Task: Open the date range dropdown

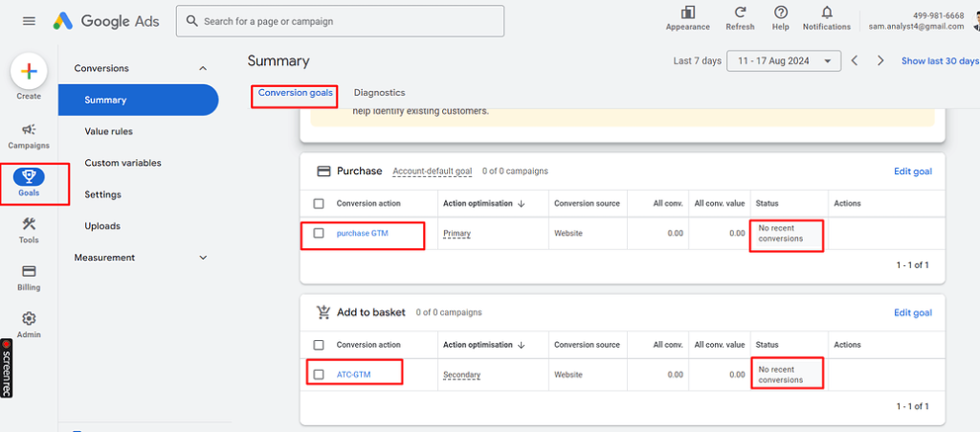Action: tap(784, 61)
